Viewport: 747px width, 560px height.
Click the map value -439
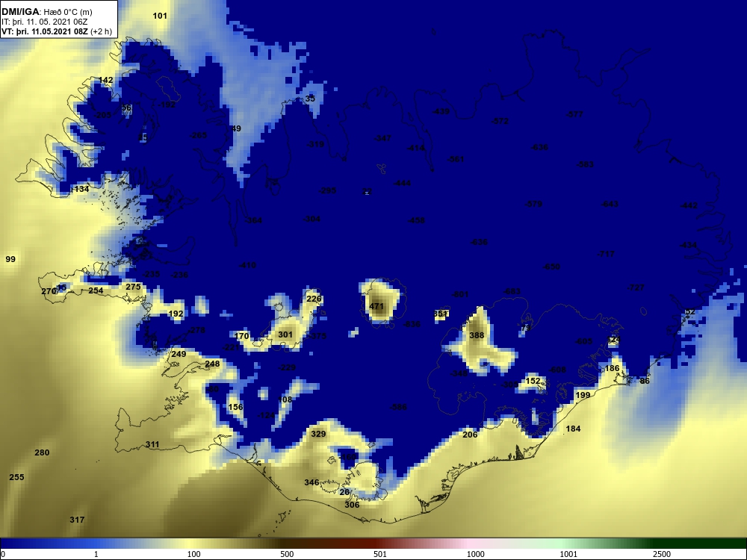(441, 111)
